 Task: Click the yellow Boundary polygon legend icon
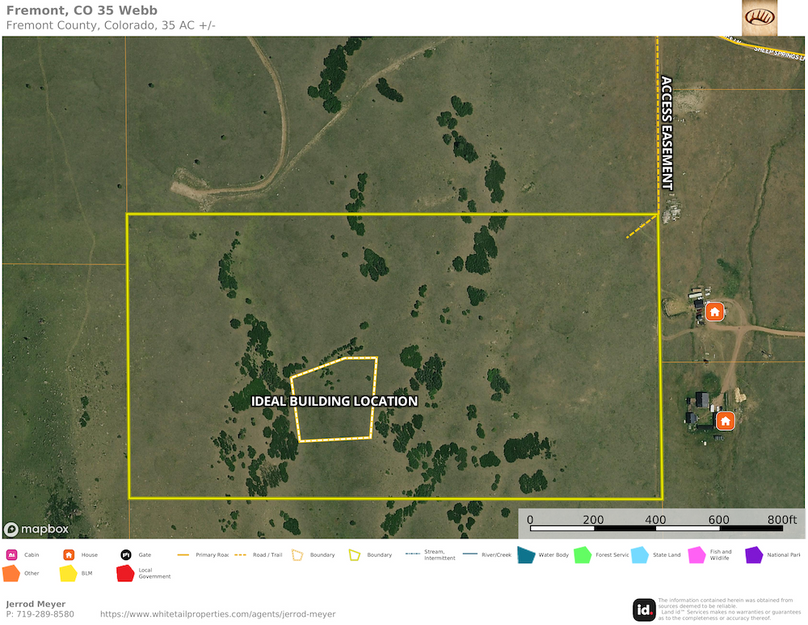tap(355, 555)
